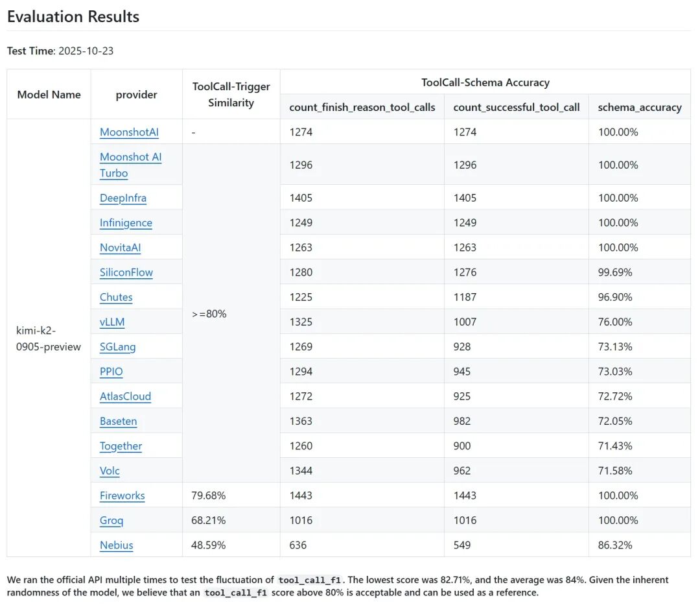Select the kimi-k2-0905-preview model name cell
This screenshot has height=607, width=700.
pyautogui.click(x=49, y=339)
